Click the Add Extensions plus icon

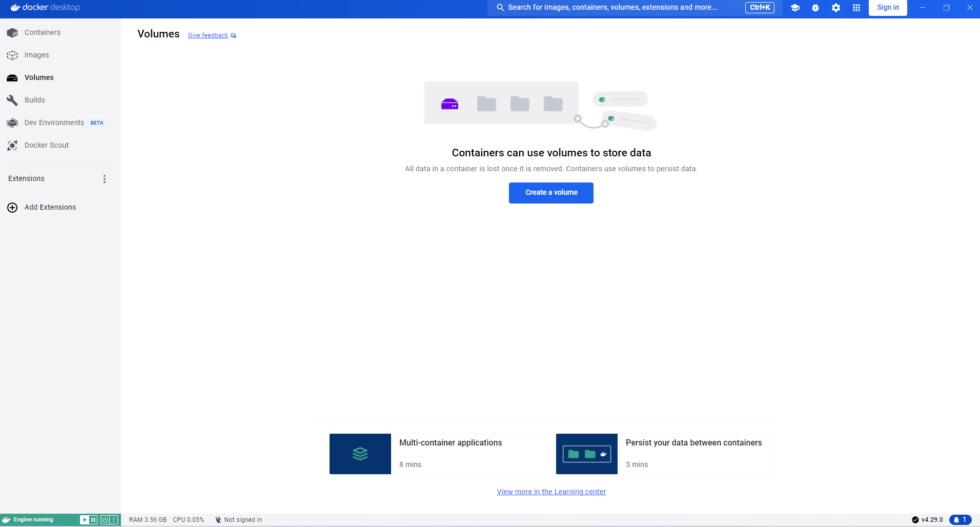[12, 207]
